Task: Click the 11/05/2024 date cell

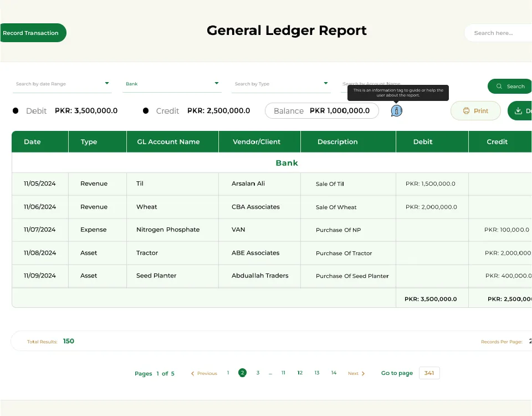Action: (40, 184)
